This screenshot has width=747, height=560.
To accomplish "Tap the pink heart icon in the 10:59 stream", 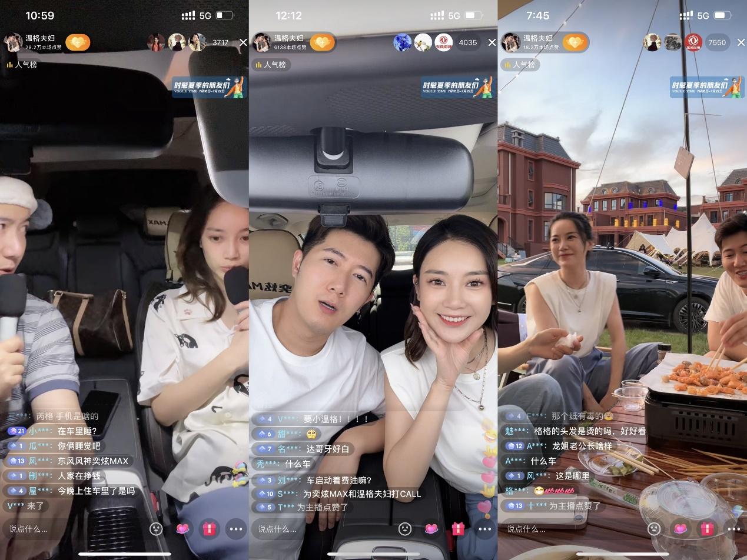I will [183, 529].
